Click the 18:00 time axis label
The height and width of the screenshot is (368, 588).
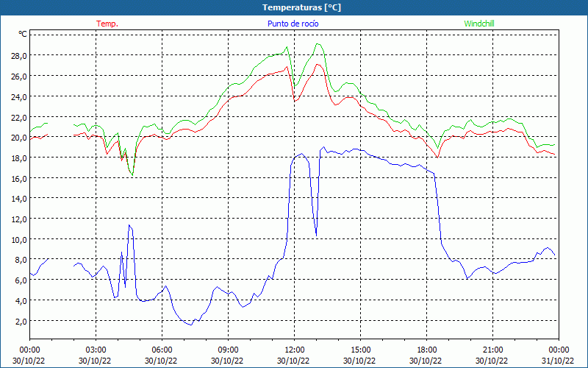426,350
